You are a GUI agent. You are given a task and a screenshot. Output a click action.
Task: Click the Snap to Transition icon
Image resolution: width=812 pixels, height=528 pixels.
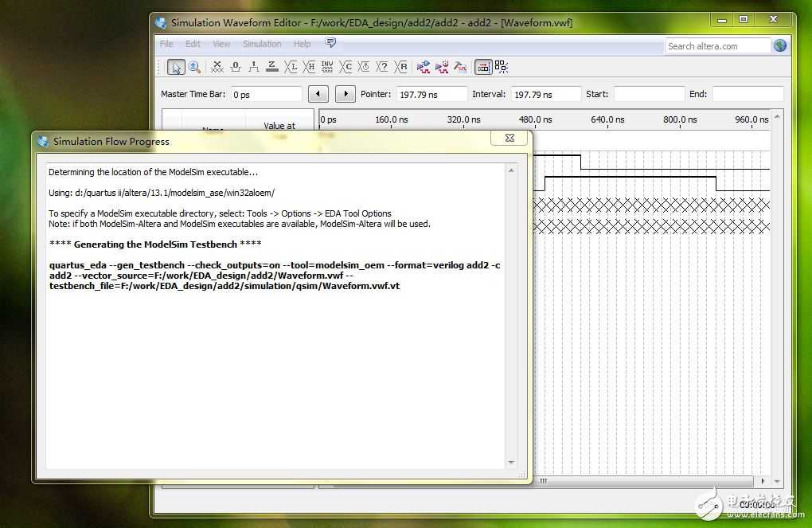pyautogui.click(x=502, y=67)
